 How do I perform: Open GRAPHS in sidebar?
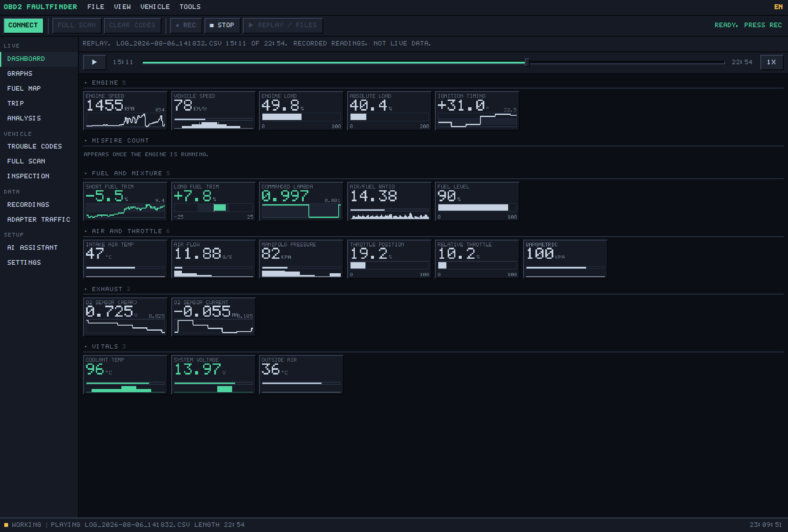pyautogui.click(x=39, y=74)
